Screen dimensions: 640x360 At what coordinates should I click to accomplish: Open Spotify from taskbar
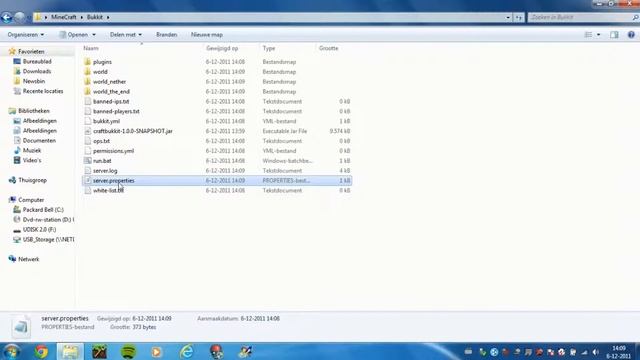(129, 351)
